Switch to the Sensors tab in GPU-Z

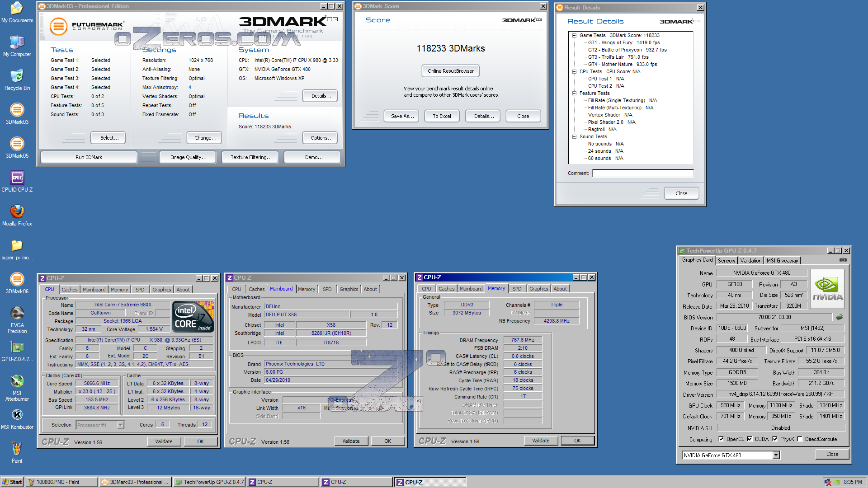(726, 261)
